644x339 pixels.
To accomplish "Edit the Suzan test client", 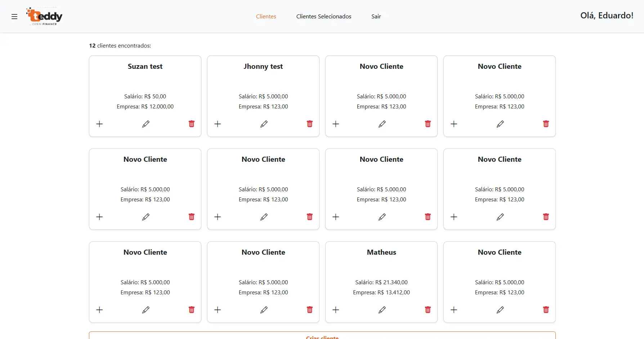I will (x=146, y=124).
